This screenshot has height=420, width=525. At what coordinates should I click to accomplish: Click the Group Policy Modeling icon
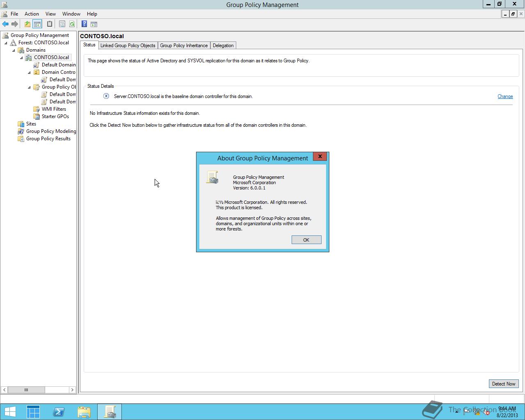21,131
